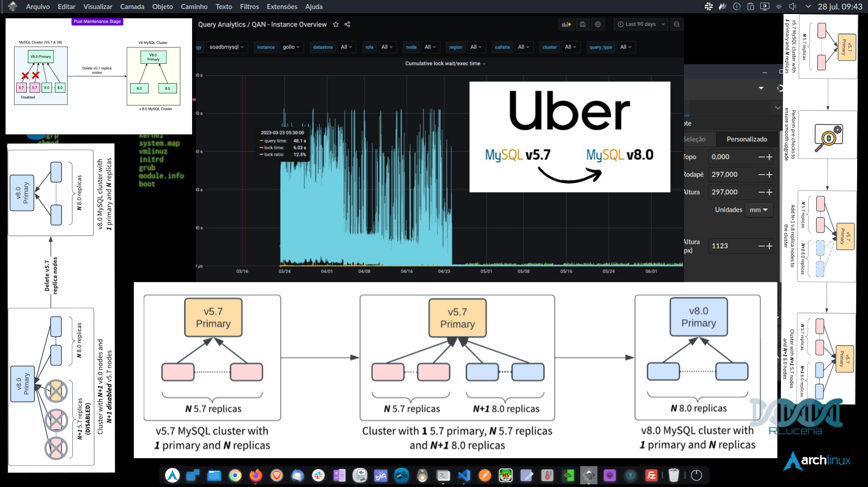Screen dimensions: 868x487
Task: Click the Topo value field
Action: click(732, 157)
